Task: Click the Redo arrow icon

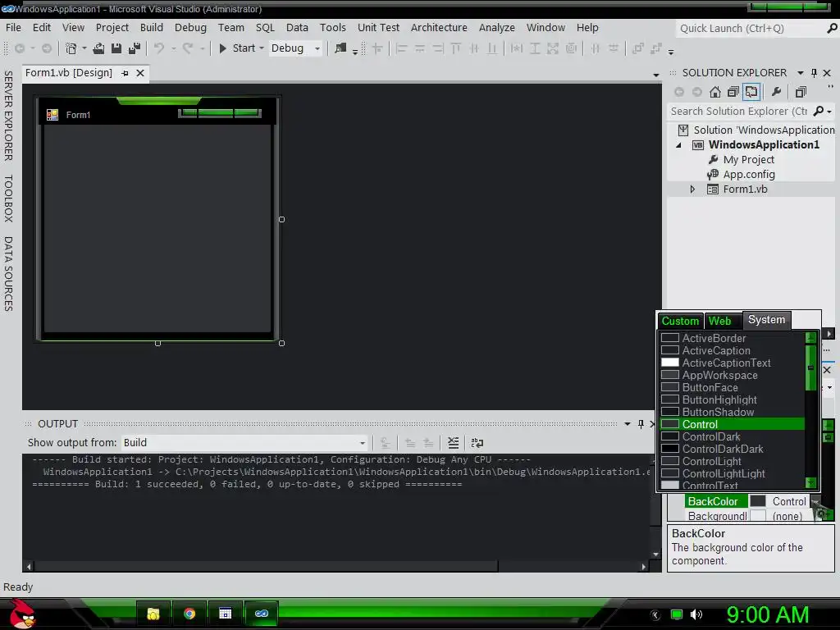Action: tap(188, 48)
